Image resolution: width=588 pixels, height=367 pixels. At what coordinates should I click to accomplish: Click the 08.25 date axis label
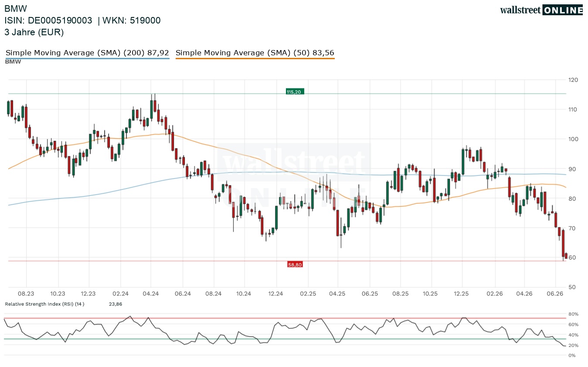click(x=400, y=294)
